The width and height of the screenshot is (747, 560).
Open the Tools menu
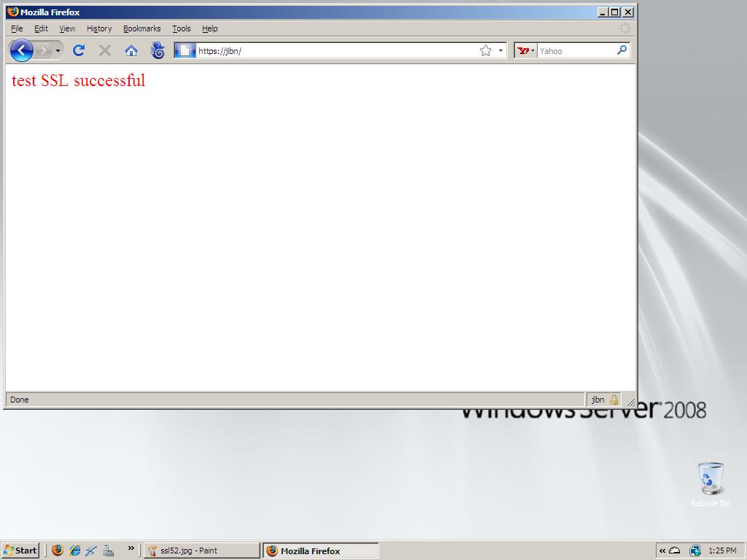point(181,28)
